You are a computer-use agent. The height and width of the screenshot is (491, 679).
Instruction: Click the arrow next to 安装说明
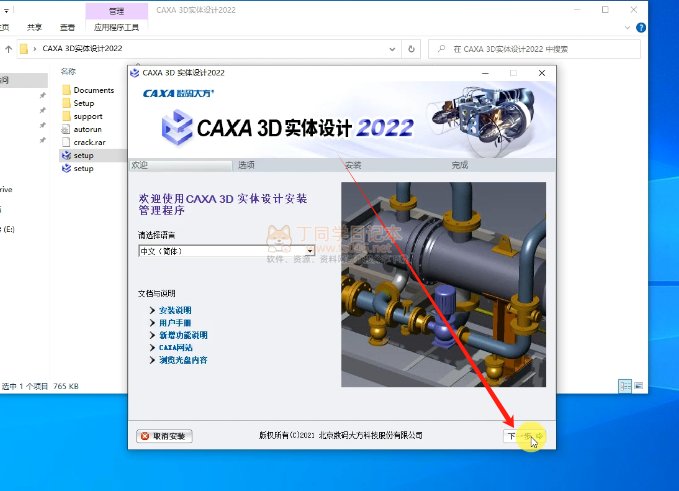(x=152, y=311)
